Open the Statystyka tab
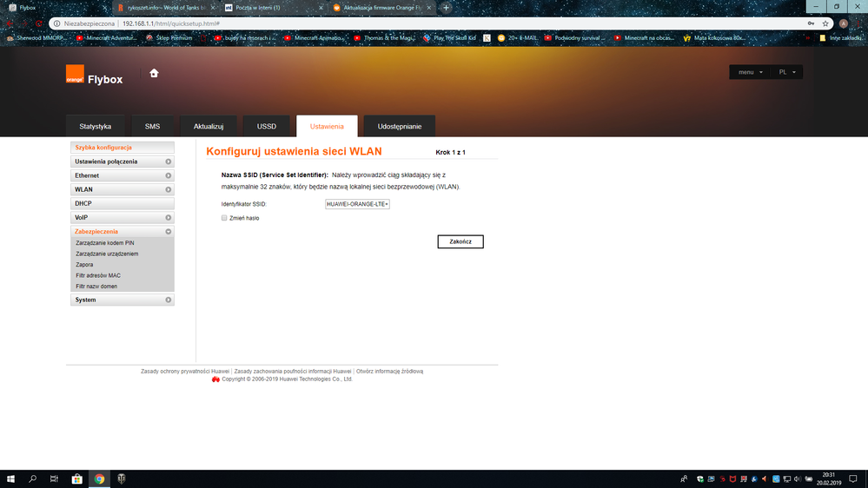868x488 pixels. (x=96, y=126)
